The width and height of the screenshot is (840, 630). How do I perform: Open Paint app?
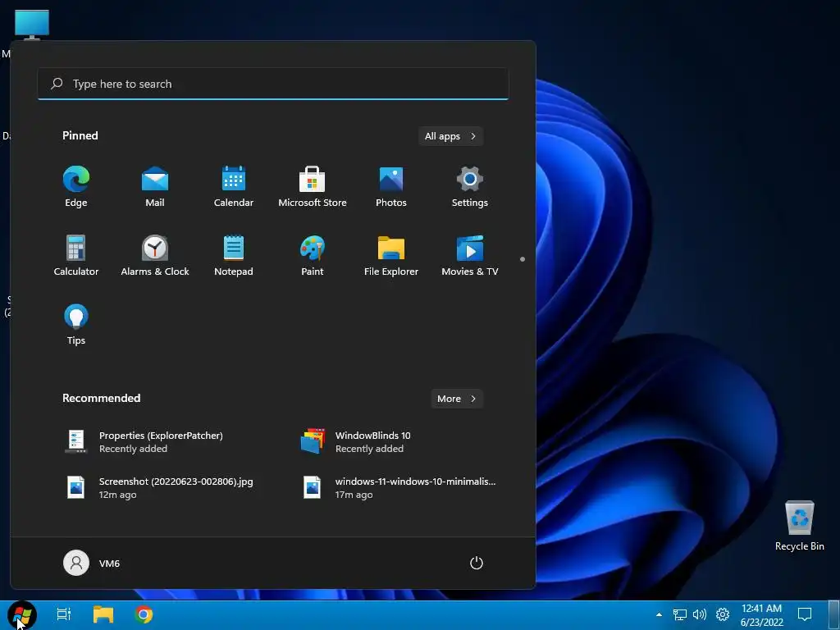click(x=313, y=256)
